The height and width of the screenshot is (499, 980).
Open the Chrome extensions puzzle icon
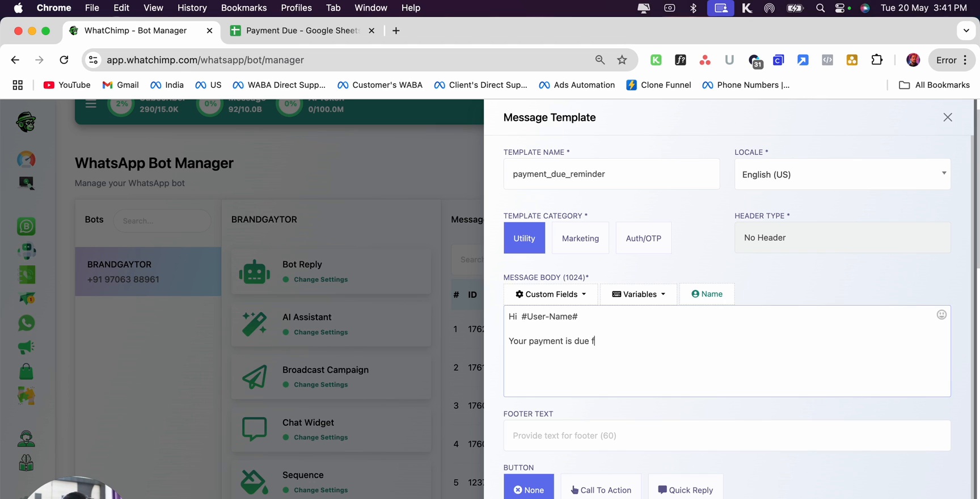click(x=877, y=60)
